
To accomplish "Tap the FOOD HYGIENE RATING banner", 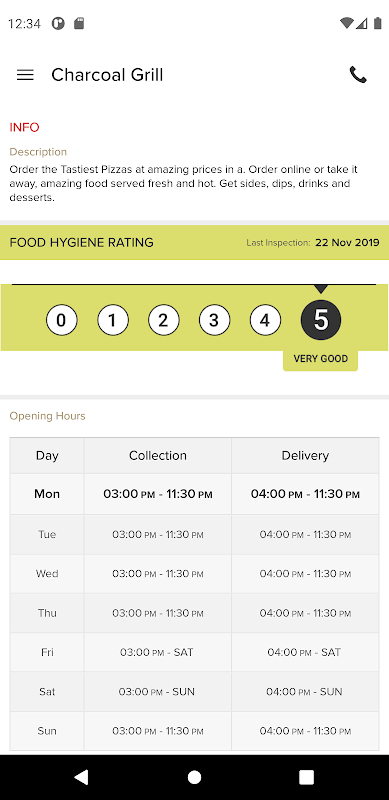I will (x=194, y=242).
